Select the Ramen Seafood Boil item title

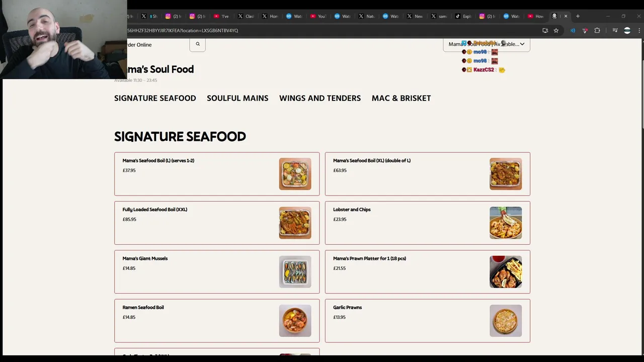143,307
